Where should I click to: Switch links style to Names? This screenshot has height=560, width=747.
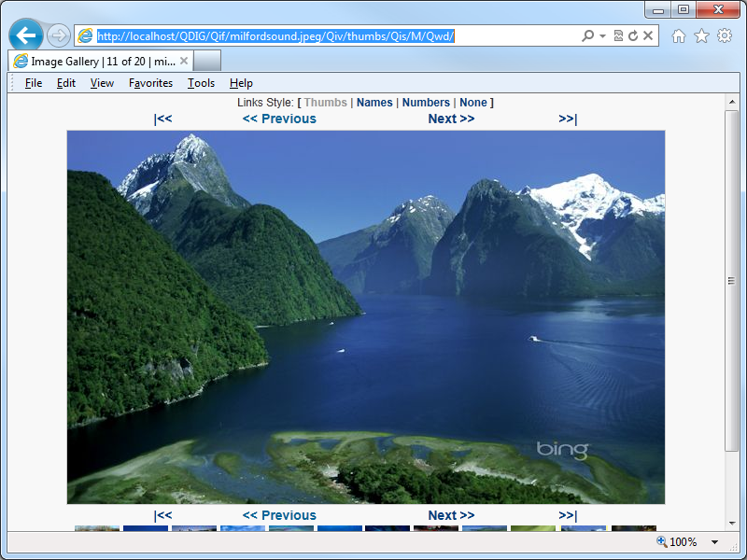374,103
